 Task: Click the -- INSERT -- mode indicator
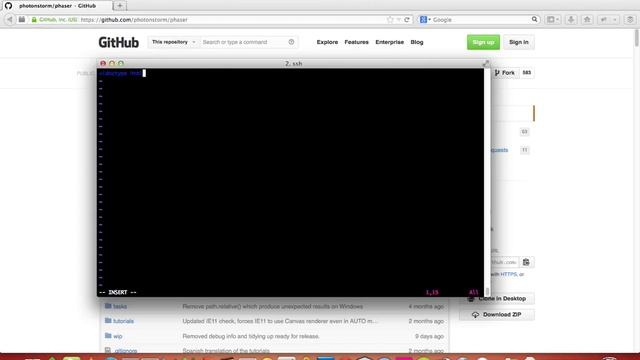(x=118, y=292)
